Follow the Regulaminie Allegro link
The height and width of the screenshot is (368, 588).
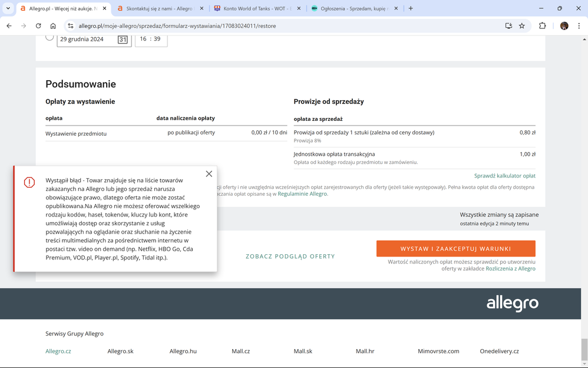(x=302, y=194)
